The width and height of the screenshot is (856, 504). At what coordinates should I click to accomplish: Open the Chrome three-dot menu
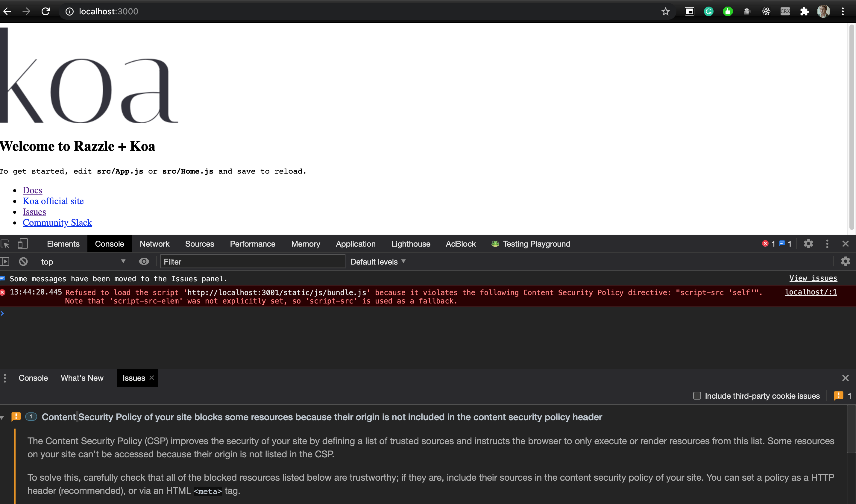(x=843, y=12)
